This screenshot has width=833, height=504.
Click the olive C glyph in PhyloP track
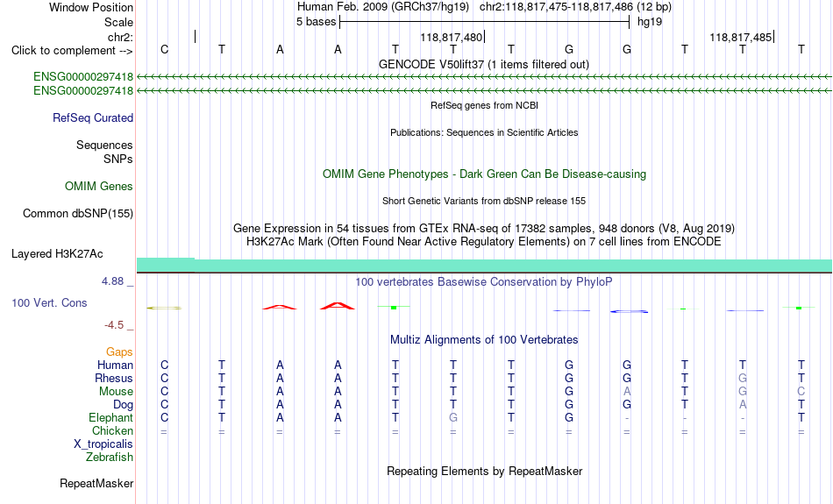coord(164,308)
